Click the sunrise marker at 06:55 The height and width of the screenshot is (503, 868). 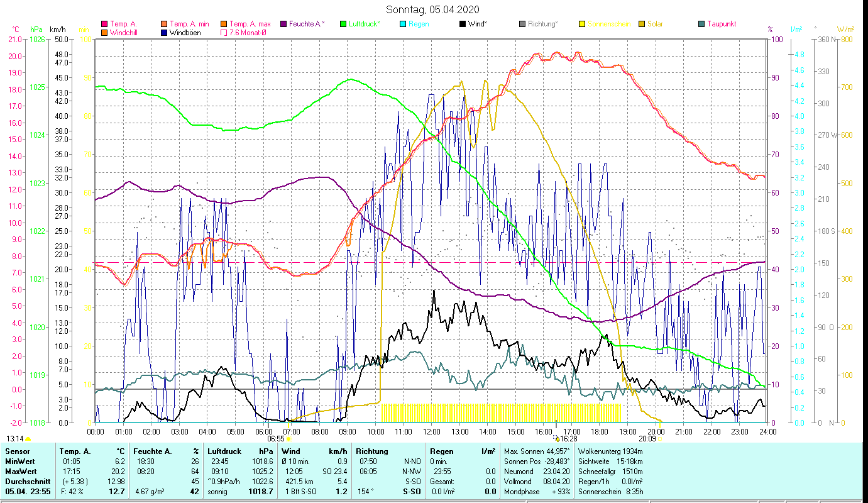288,439
